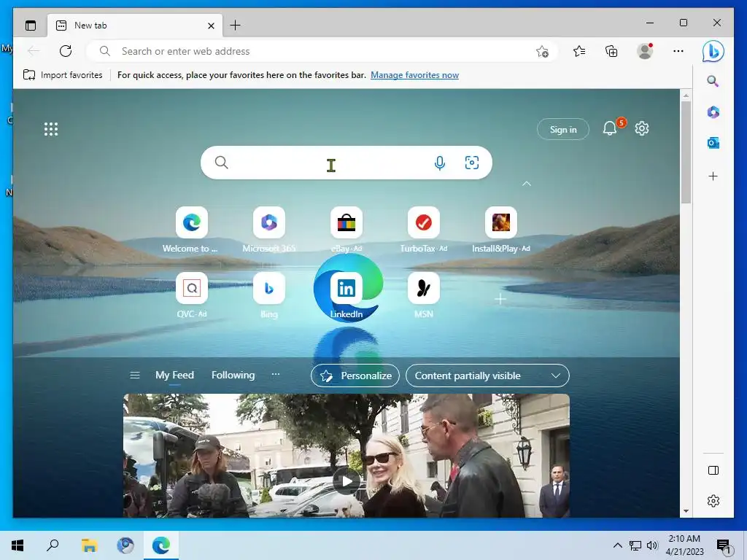This screenshot has height=560, width=747.
Task: Open the Collections icon in toolbar
Action: (x=611, y=51)
